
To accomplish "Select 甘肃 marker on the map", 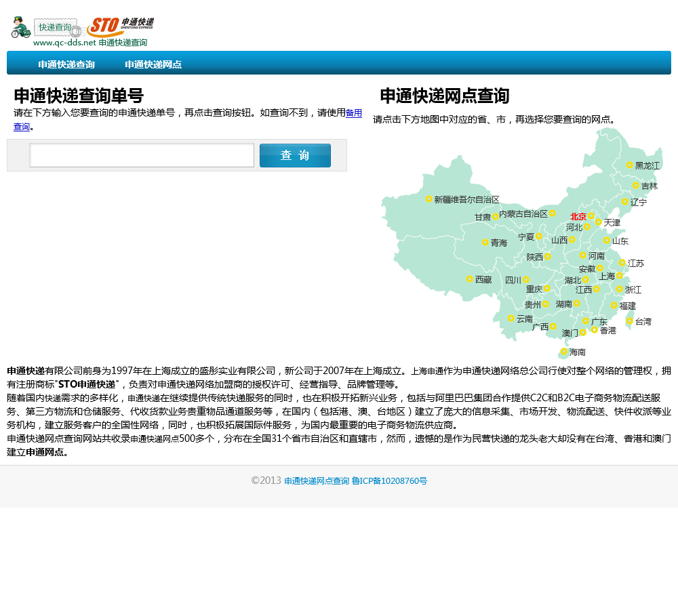I will pos(495,216).
